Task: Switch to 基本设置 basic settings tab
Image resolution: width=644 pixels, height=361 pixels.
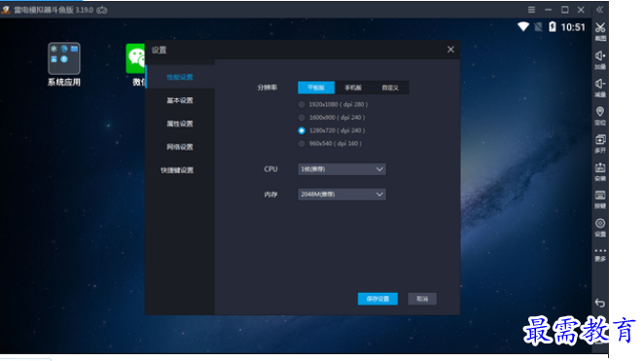Action: [x=180, y=100]
